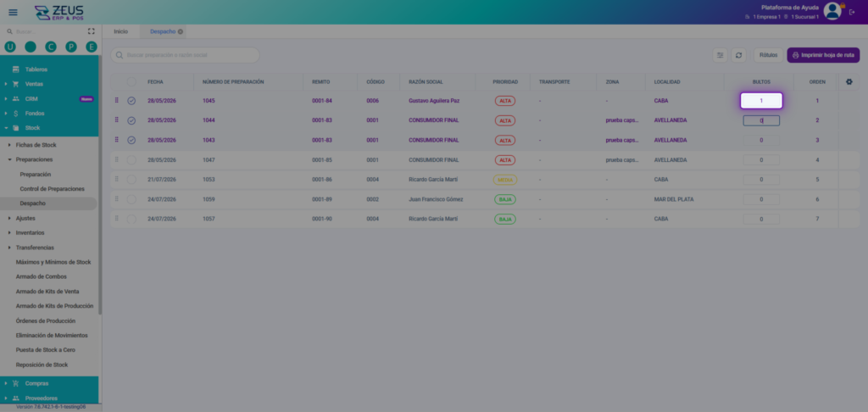Click the refresh list icon
The image size is (868, 412).
coord(738,55)
